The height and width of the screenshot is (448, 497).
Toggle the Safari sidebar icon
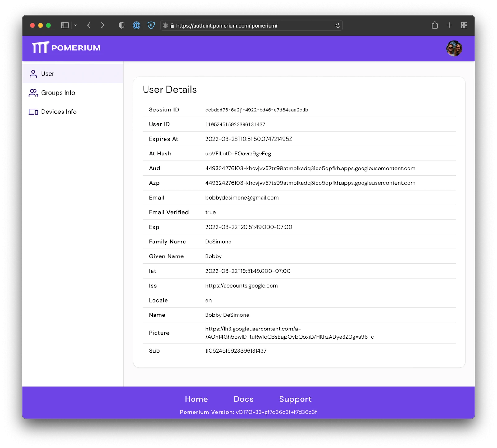click(65, 25)
